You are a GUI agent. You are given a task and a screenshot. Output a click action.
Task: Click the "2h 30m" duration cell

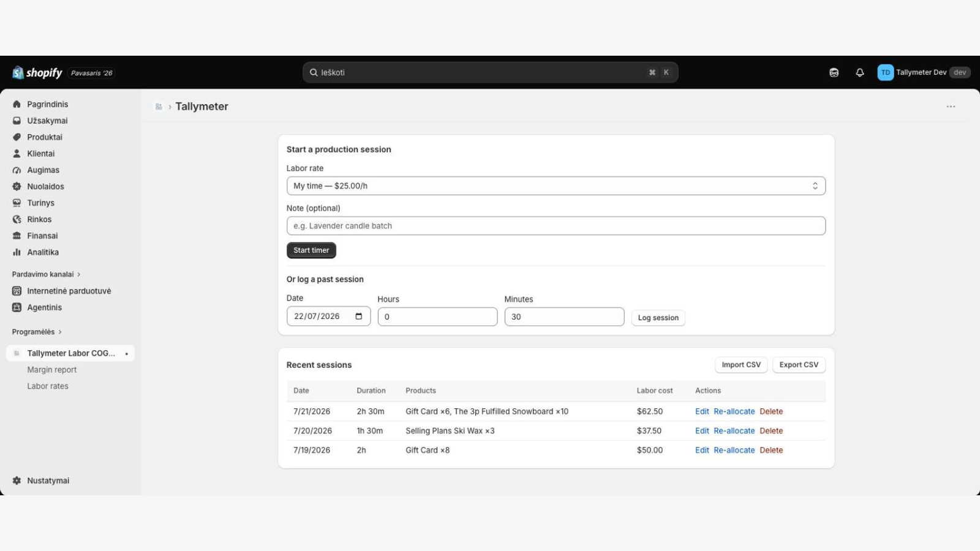[x=371, y=411]
